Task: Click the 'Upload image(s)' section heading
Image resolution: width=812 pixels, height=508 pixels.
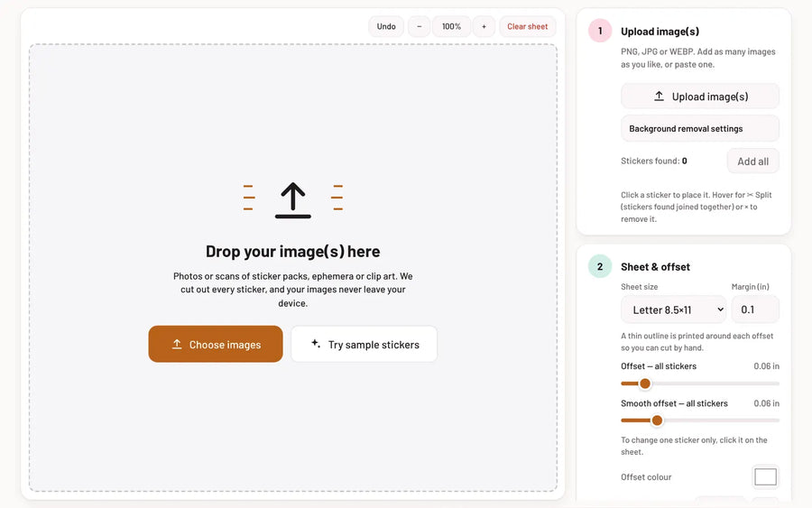Action: point(660,32)
